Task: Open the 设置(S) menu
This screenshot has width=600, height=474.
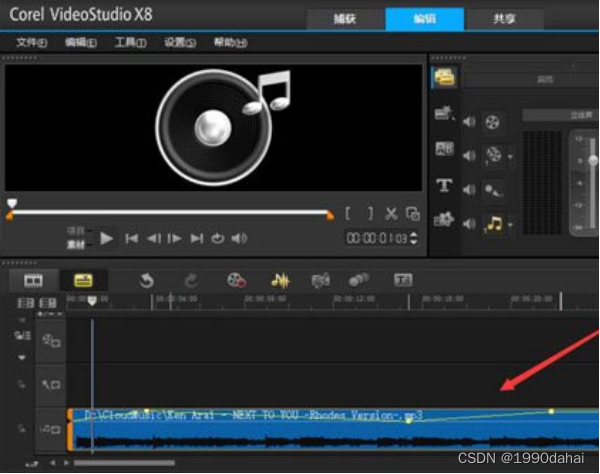Action: (x=180, y=42)
